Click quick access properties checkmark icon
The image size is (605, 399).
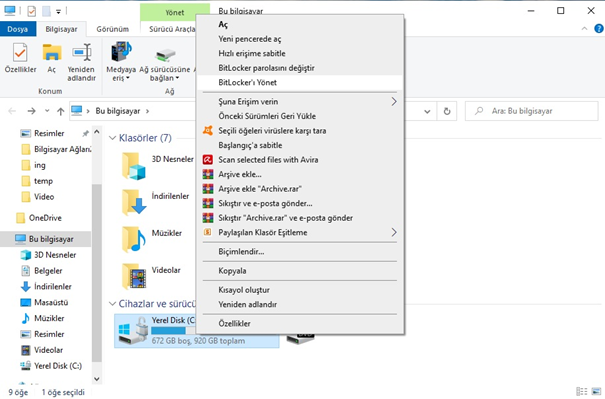(32, 11)
